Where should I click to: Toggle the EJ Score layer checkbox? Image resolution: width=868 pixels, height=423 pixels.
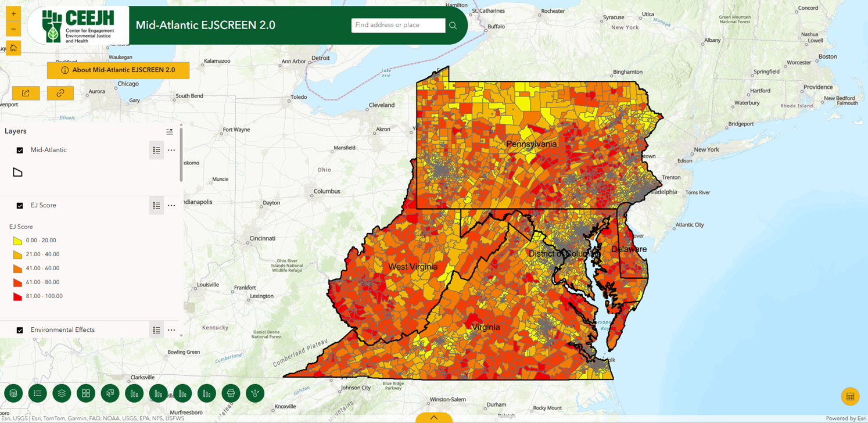(x=20, y=206)
